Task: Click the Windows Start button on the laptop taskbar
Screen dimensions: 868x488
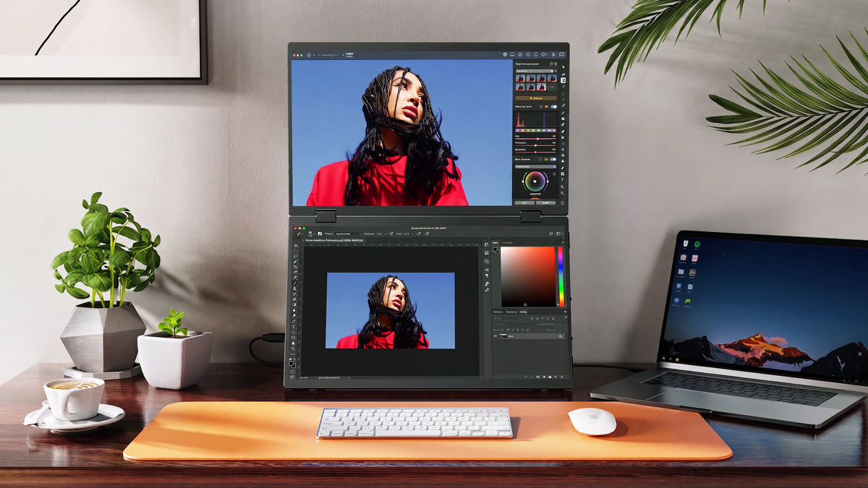Action: pos(663,358)
